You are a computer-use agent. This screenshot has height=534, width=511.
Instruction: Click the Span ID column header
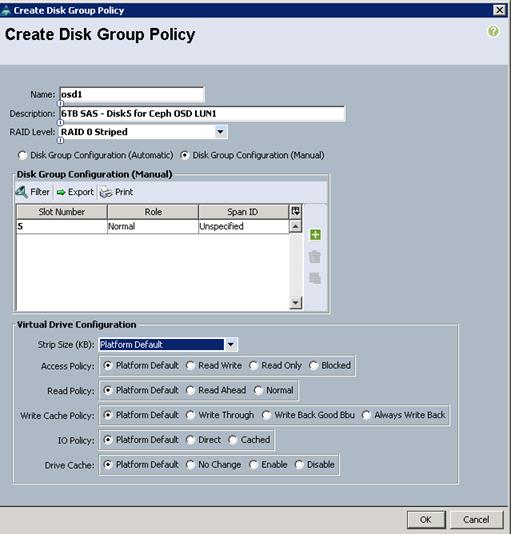pos(243,212)
